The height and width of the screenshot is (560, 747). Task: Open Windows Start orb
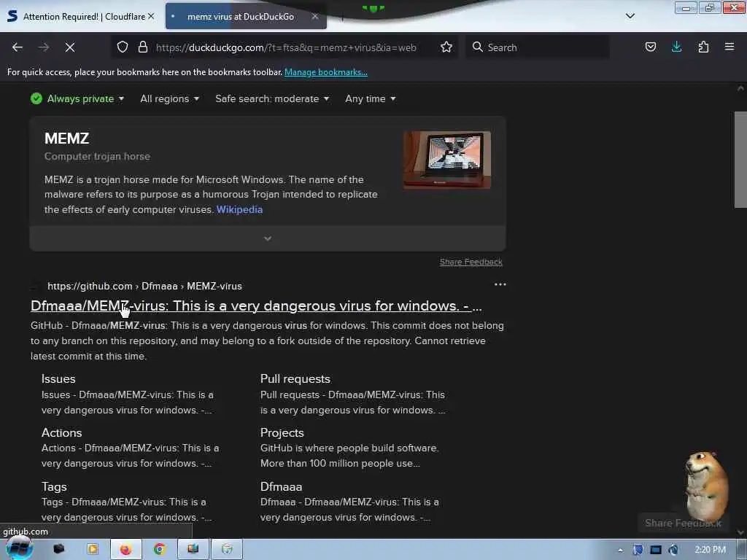point(19,548)
